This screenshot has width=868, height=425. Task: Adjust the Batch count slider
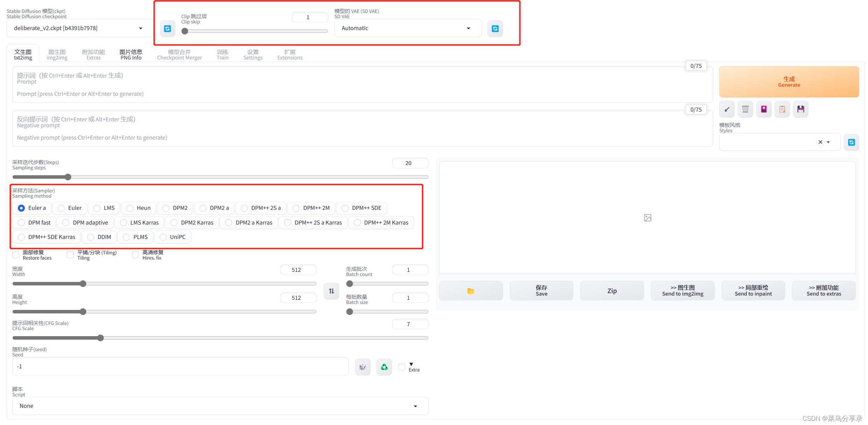pyautogui.click(x=387, y=284)
